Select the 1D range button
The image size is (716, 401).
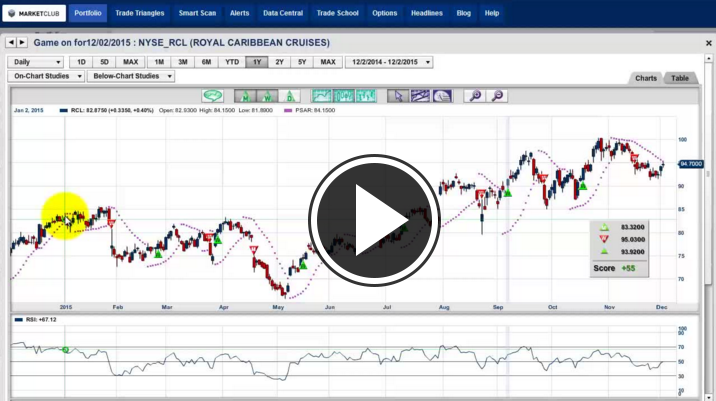81,62
